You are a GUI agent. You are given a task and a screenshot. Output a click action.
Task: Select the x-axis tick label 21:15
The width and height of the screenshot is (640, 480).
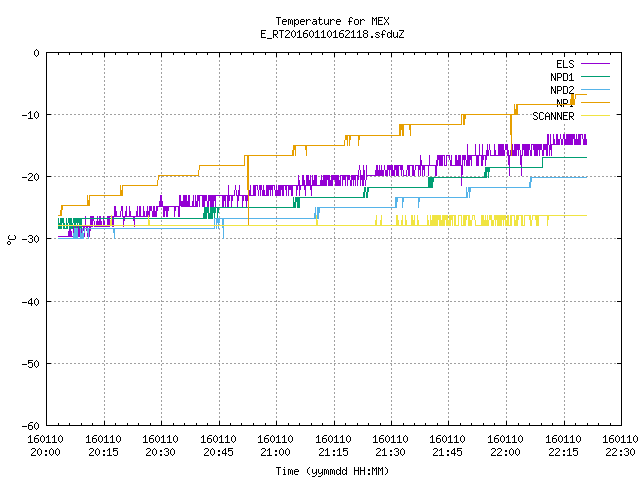333,452
